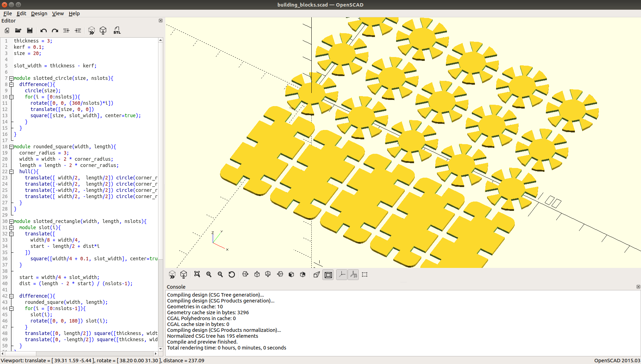Viewport: 641px width, 364px height.
Task: Click the 'slot_width = thickness - kerf;' line
Action: click(x=55, y=66)
